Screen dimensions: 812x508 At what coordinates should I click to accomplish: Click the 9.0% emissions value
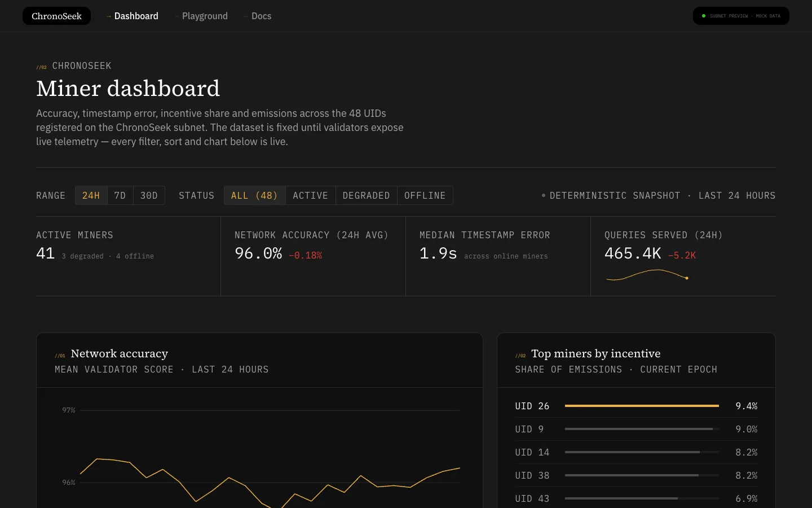(747, 430)
